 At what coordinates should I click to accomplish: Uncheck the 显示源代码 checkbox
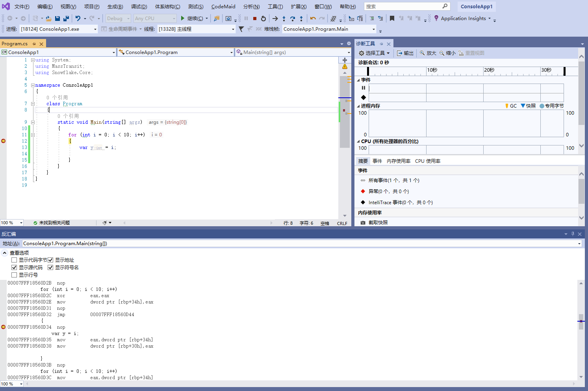click(14, 268)
